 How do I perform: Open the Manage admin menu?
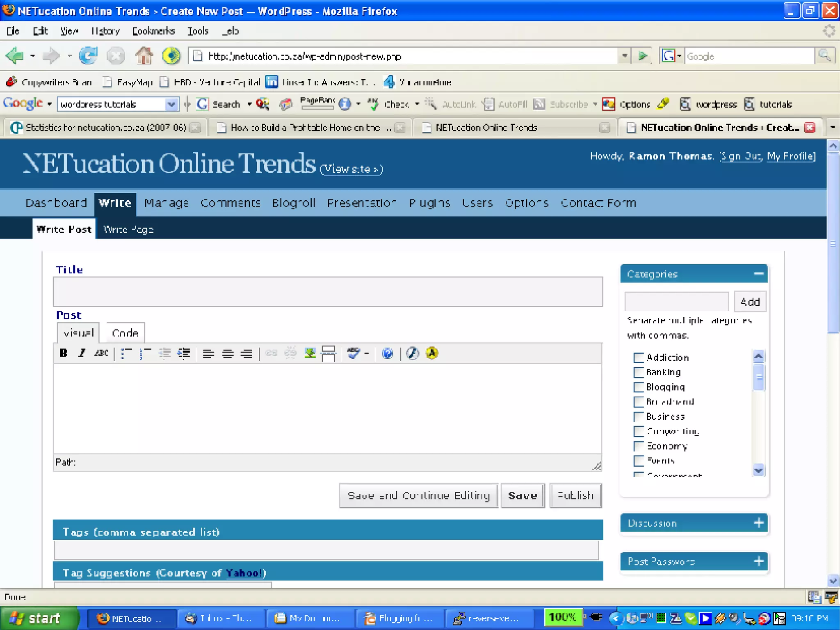click(x=166, y=203)
